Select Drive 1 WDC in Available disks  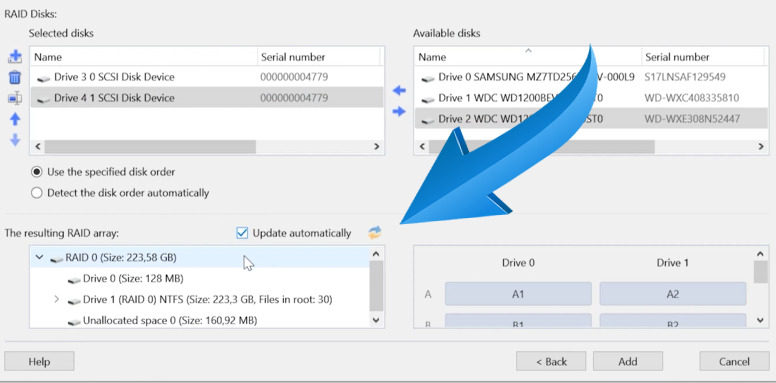point(591,98)
